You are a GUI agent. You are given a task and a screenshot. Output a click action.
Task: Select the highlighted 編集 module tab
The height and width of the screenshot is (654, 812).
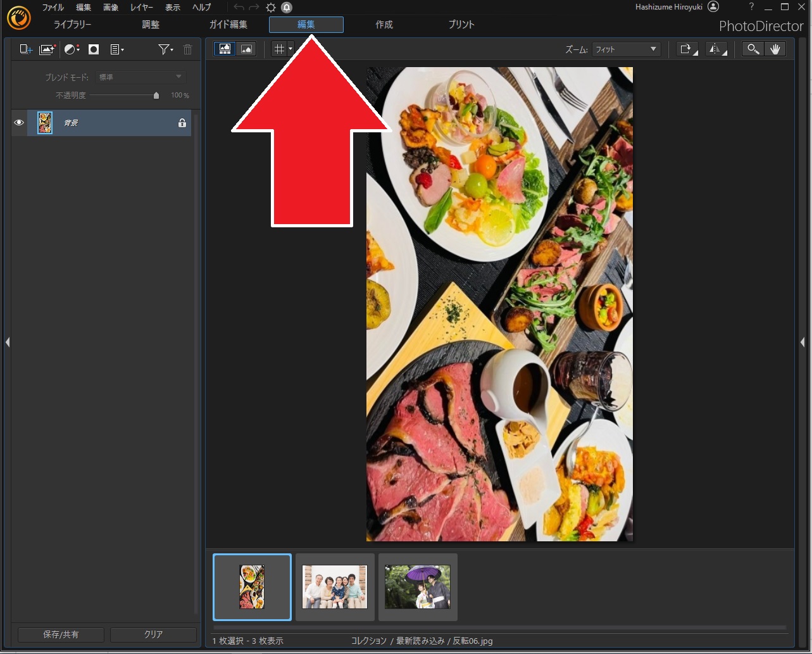pos(306,25)
